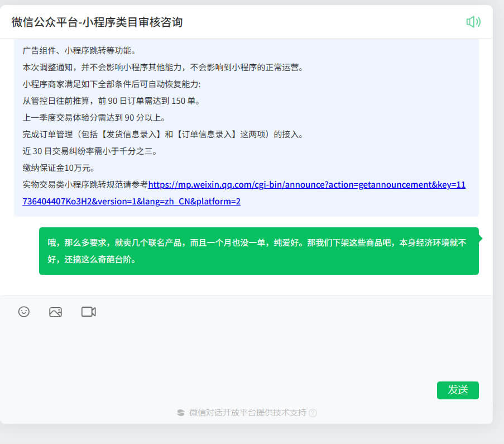Viewport: 504px width, 444px height.
Task: Click the help question mark beside 微信对话开放平台提供技术支持
Action: [x=313, y=413]
